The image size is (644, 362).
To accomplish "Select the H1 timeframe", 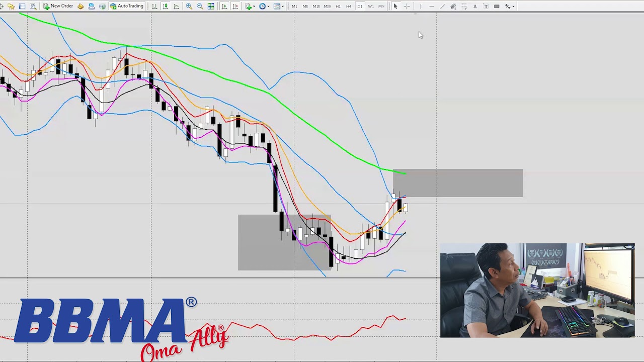I will 338,6.
